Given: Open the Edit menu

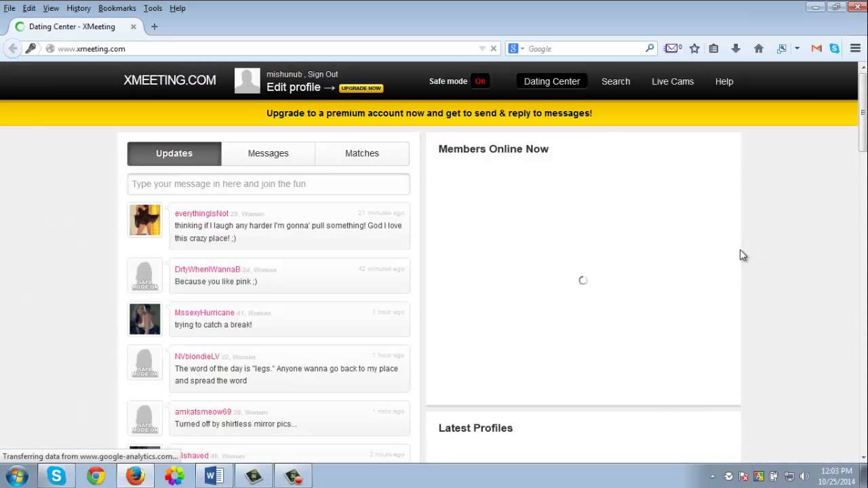Looking at the screenshot, I should coord(29,8).
